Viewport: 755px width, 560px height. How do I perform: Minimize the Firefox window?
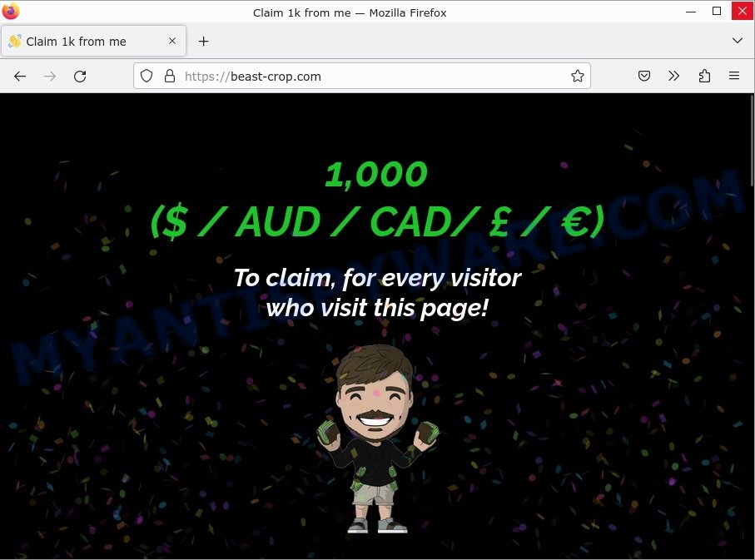tap(691, 11)
